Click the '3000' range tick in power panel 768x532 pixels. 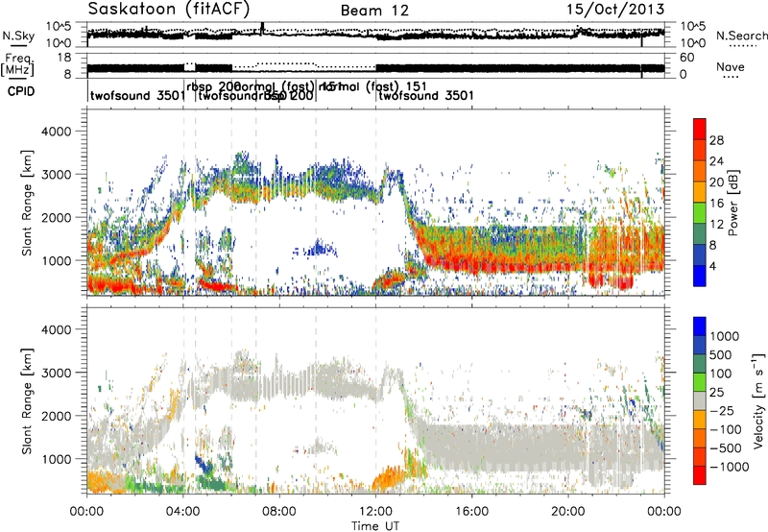[56, 175]
